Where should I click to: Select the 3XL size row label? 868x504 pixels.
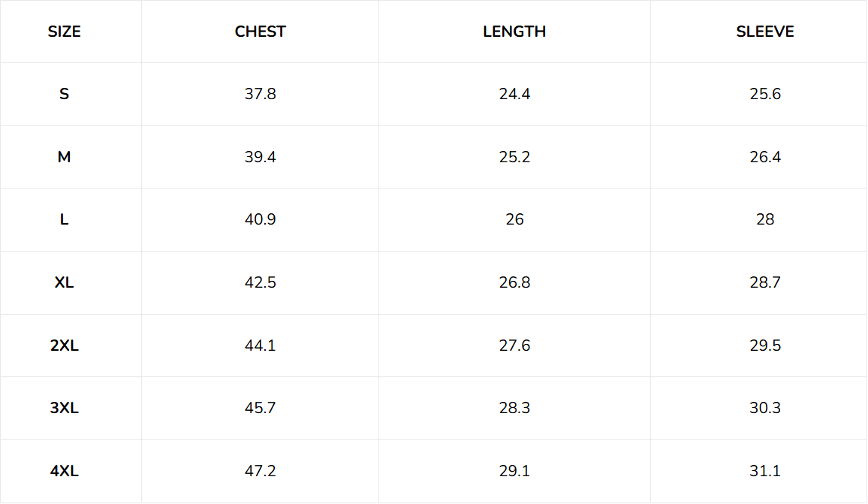pos(65,408)
